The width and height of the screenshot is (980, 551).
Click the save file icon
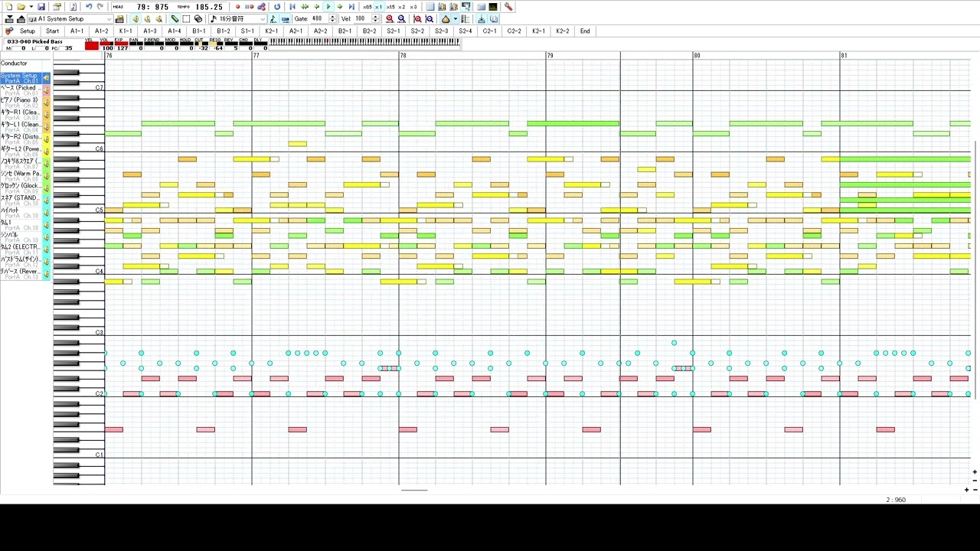point(41,7)
